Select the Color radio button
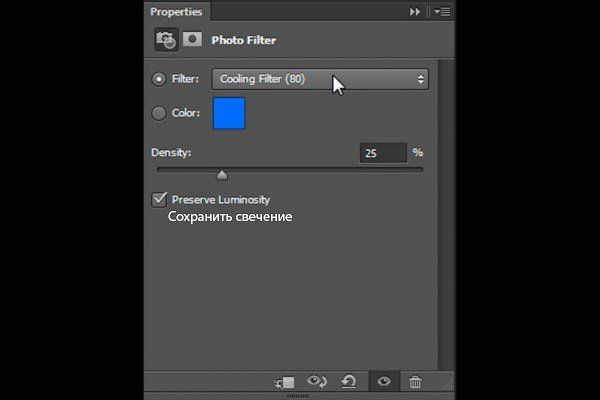Image resolution: width=600 pixels, height=400 pixels. tap(159, 113)
